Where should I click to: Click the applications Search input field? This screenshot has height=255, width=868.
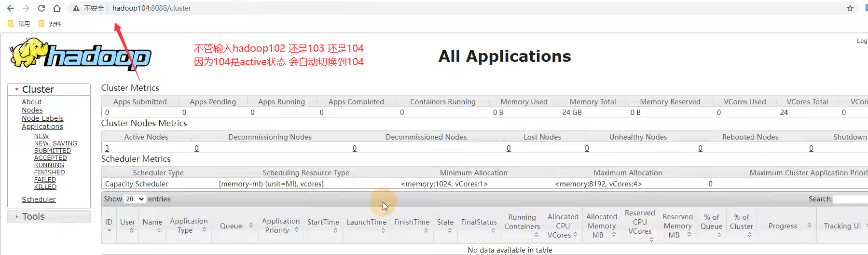point(850,199)
